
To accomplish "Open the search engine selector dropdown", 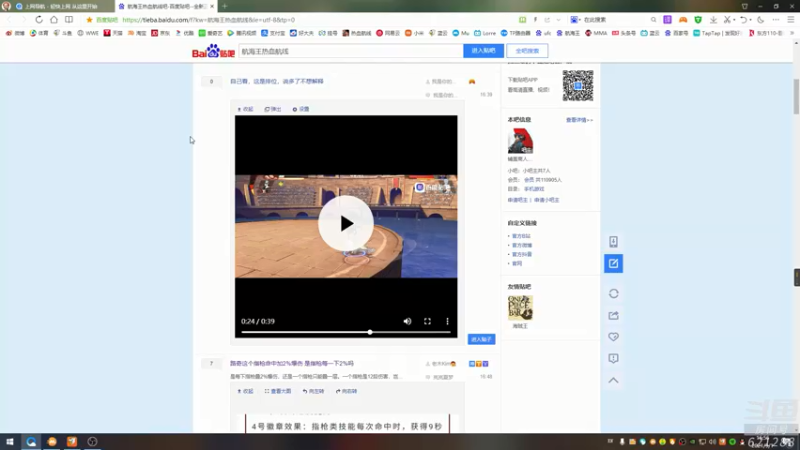I will [x=576, y=19].
